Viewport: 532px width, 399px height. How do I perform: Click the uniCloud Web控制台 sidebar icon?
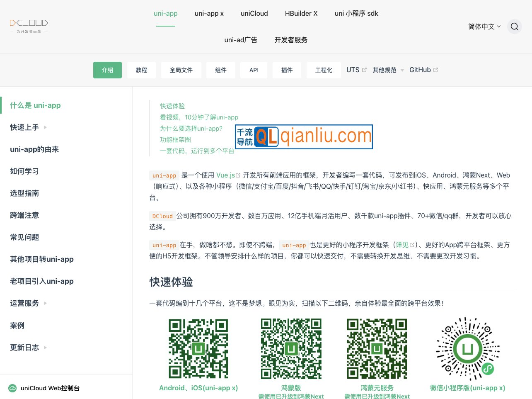12,388
